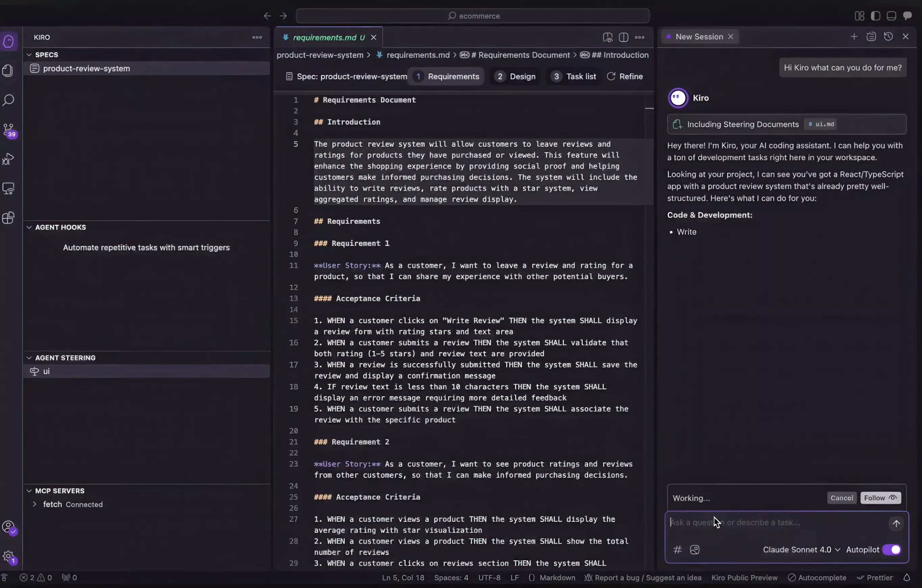The width and height of the screenshot is (922, 588).
Task: Switch to the Design spec tab
Action: pyautogui.click(x=515, y=76)
